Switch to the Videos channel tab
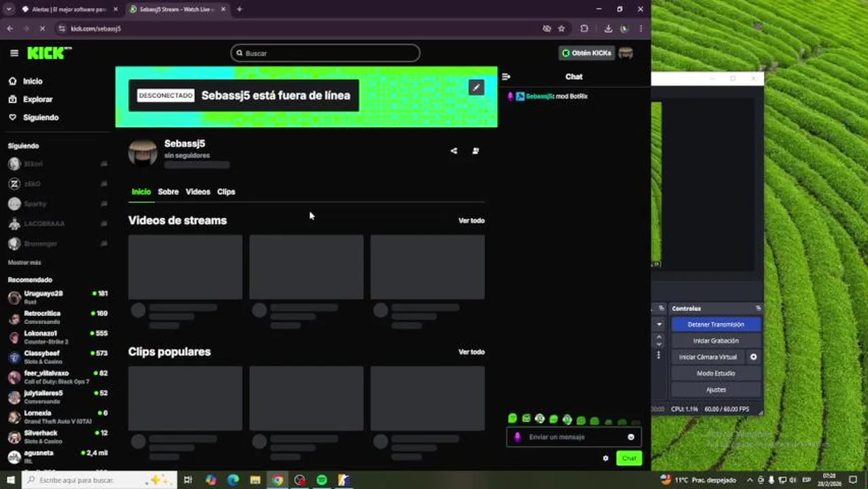This screenshot has height=489, width=868. [198, 192]
